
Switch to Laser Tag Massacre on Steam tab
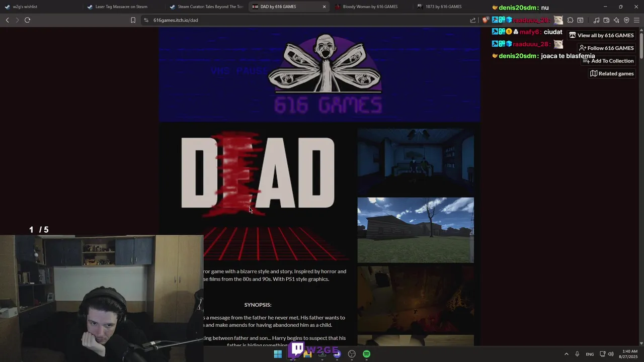(x=123, y=7)
